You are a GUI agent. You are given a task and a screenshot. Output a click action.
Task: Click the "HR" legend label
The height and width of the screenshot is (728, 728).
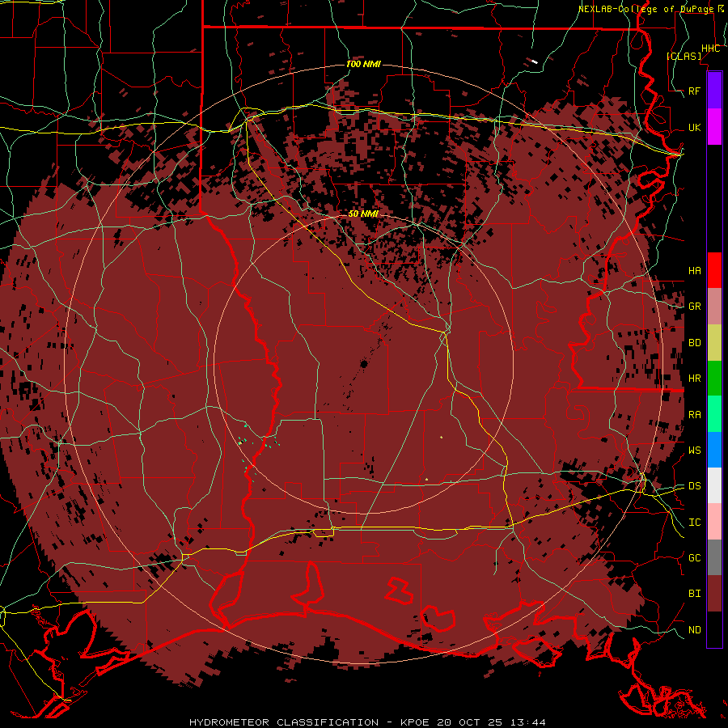click(x=694, y=379)
